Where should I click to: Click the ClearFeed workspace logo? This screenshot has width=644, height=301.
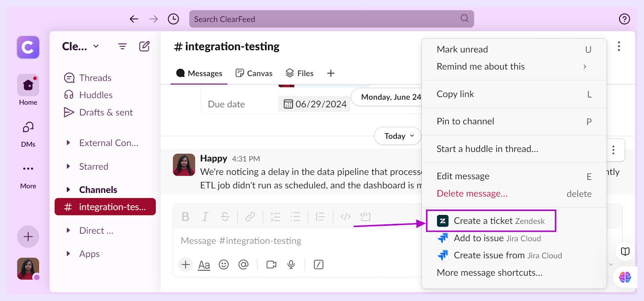click(28, 47)
